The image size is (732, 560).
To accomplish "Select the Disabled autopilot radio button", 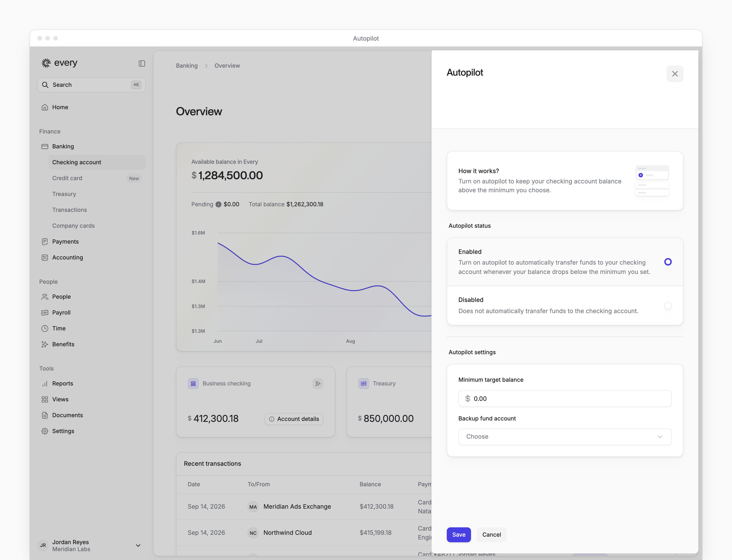I will [668, 306].
